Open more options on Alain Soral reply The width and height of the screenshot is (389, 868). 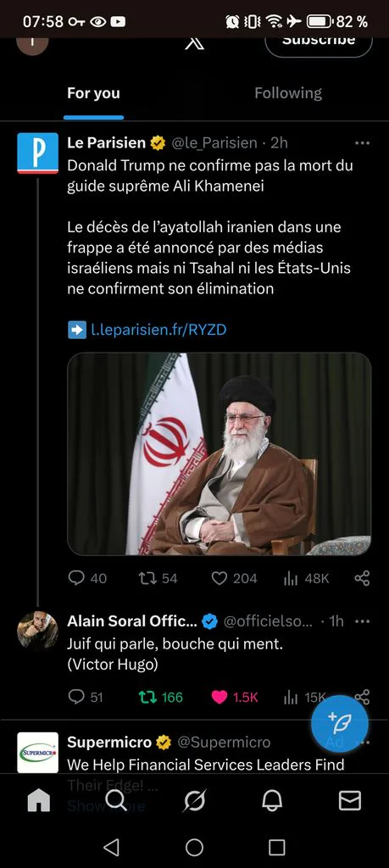(362, 621)
